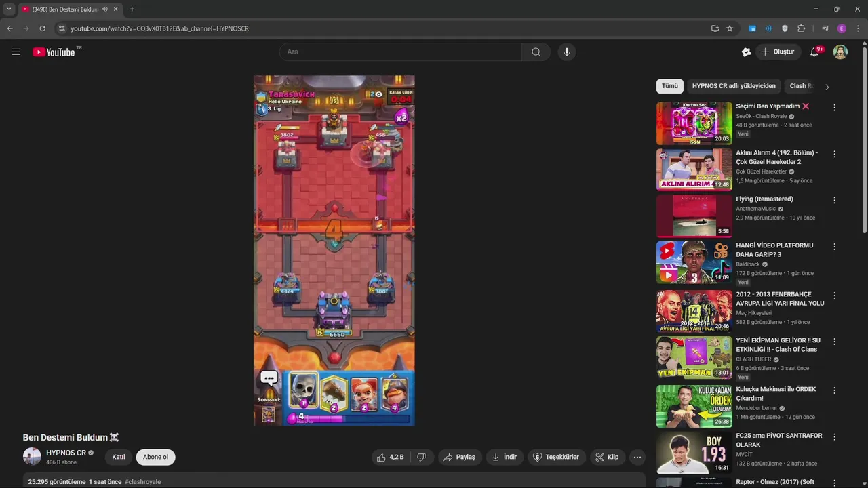Start voice search with the microphone
The width and height of the screenshot is (868, 488).
click(567, 52)
